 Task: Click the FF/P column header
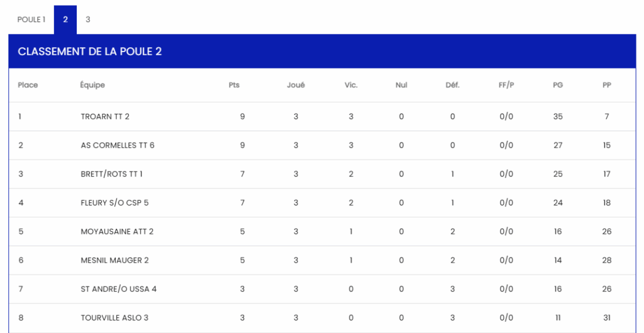click(506, 85)
